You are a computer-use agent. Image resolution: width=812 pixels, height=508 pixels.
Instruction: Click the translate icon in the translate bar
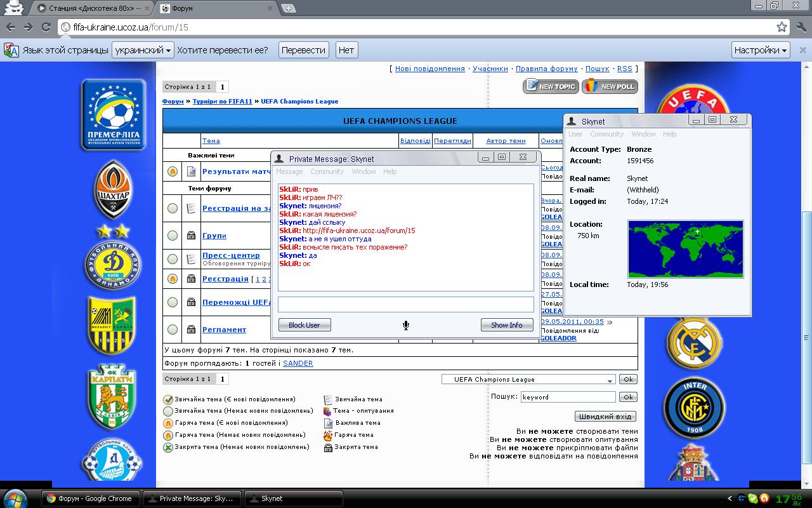11,50
